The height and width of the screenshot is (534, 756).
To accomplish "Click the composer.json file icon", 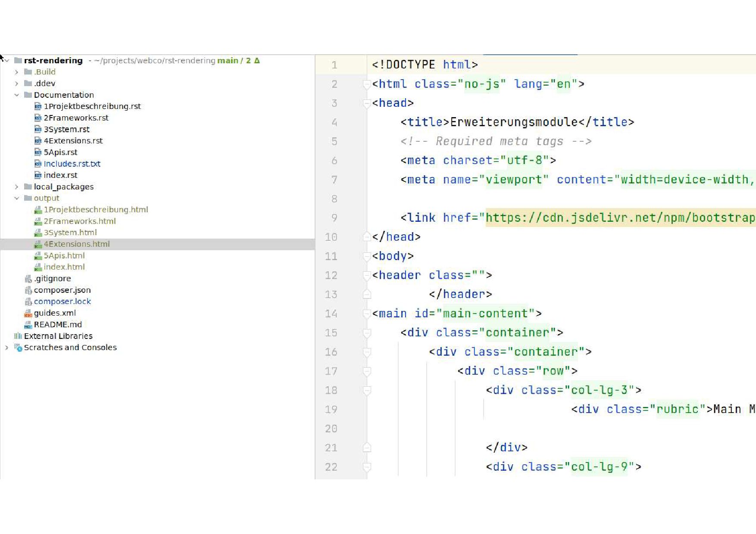I will coord(28,290).
